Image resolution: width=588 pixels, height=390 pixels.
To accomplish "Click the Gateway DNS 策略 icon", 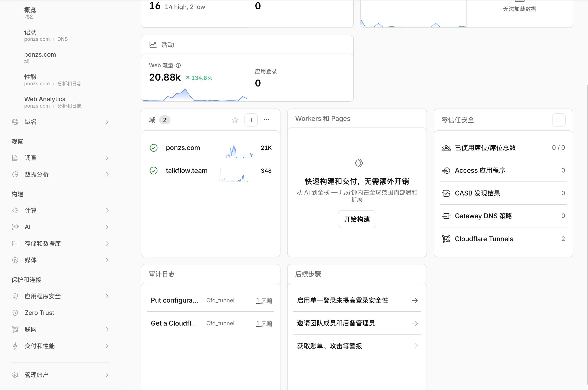I will tap(446, 216).
